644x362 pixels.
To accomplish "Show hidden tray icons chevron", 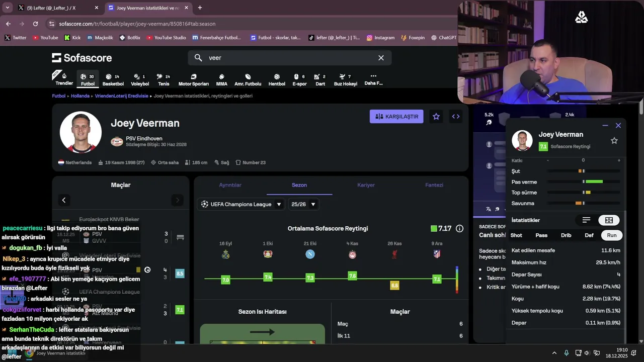I will click(554, 353).
